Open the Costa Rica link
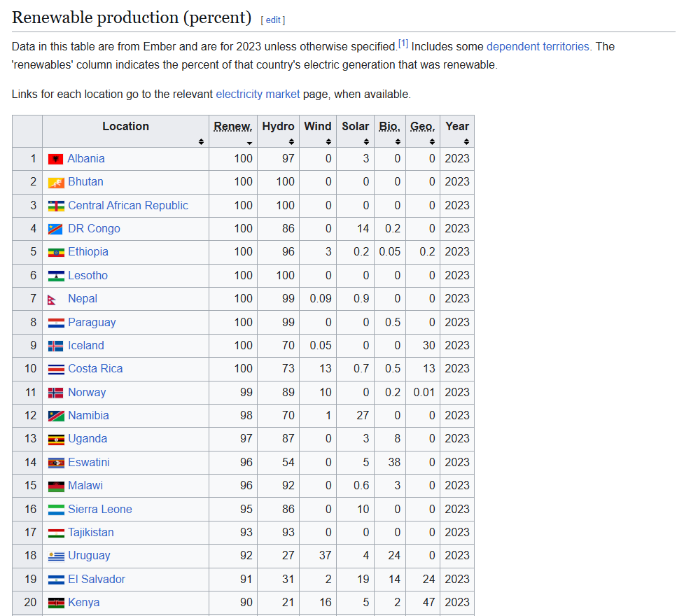 click(x=95, y=369)
